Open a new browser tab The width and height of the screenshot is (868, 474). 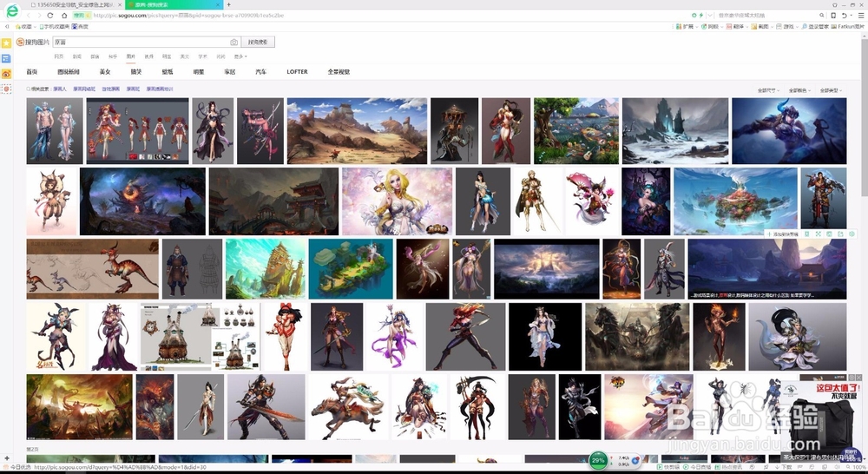pyautogui.click(x=228, y=4)
